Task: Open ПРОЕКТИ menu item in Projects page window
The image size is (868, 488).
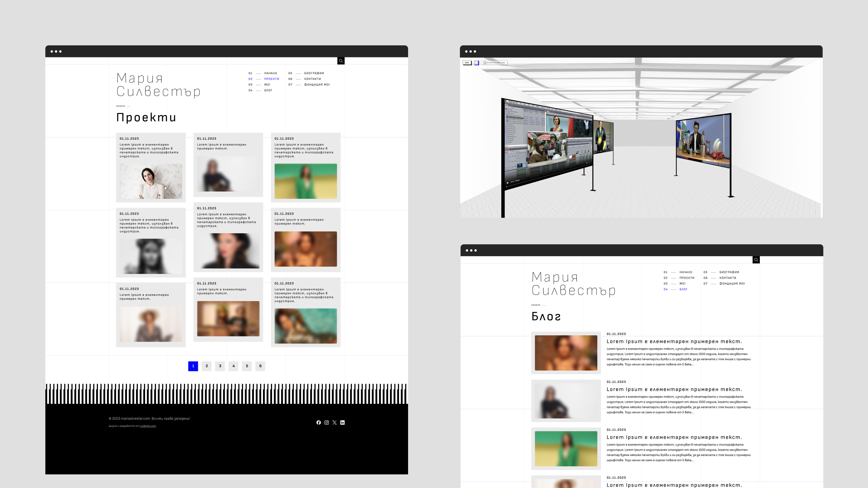Action: tap(272, 79)
